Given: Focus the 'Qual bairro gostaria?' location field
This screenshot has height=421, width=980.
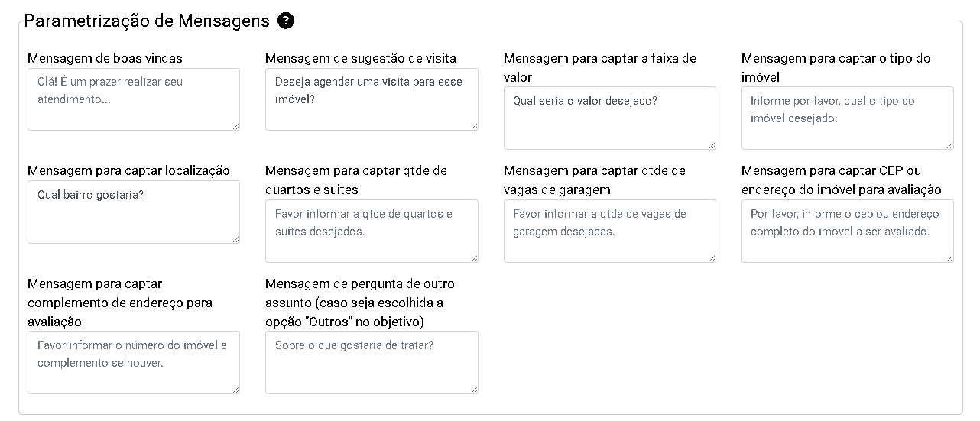Looking at the screenshot, I should coord(134,212).
